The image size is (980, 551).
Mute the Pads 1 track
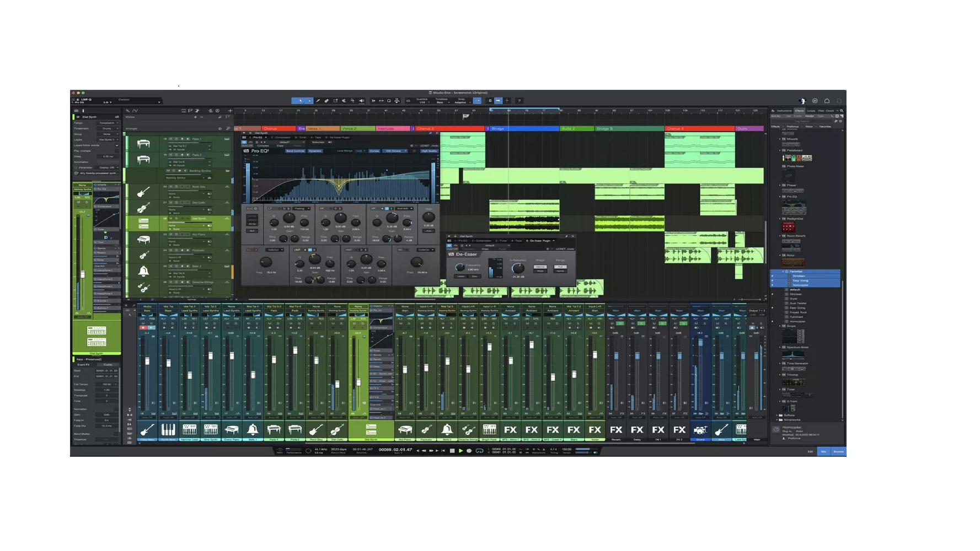coord(171,139)
